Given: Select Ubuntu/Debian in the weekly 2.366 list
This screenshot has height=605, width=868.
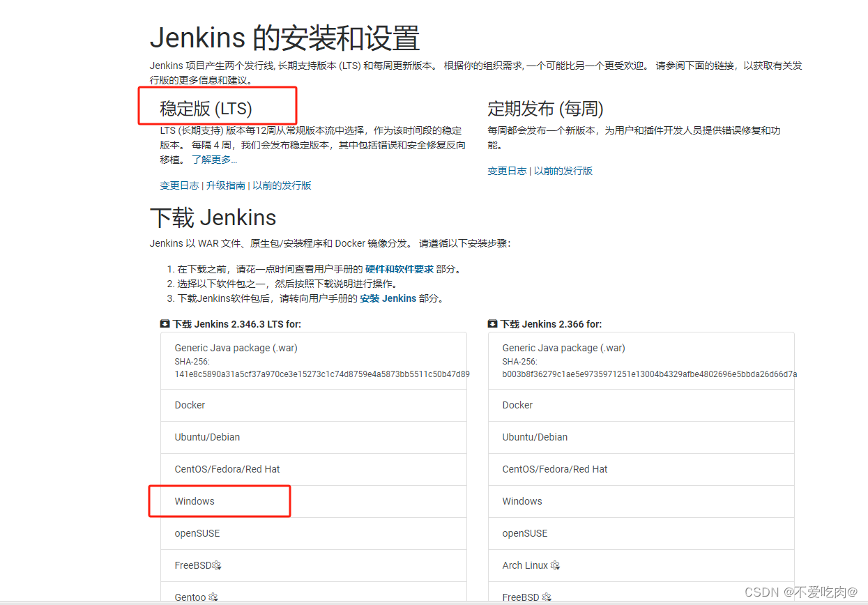Looking at the screenshot, I should coord(641,437).
